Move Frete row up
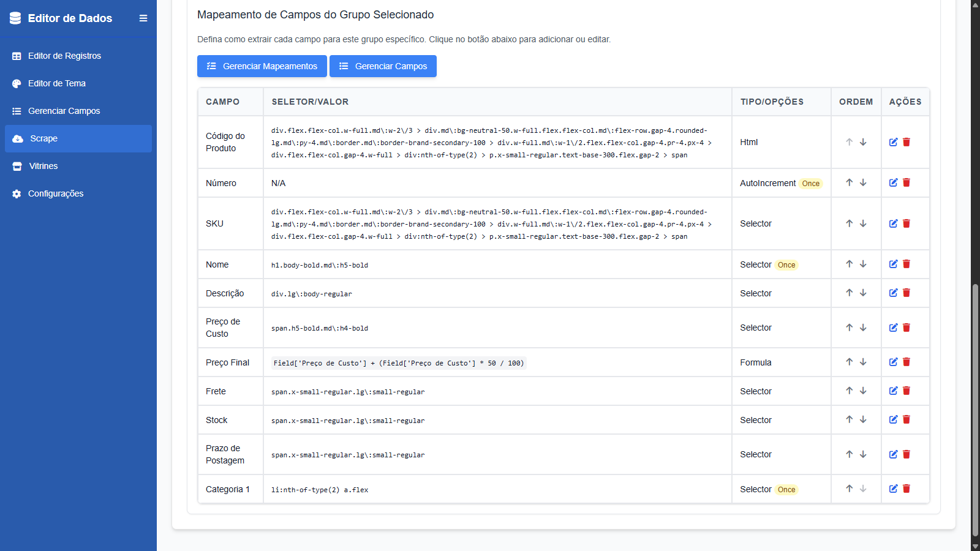This screenshot has height=551, width=980. 850,391
